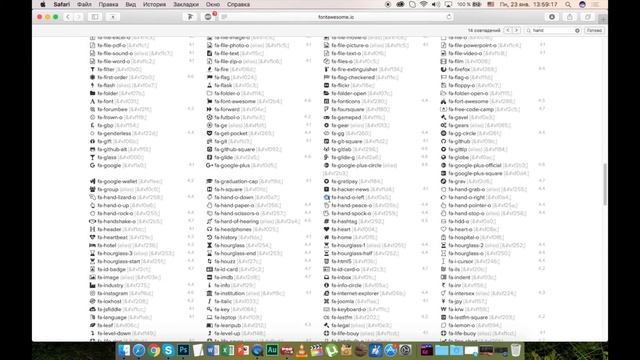Screen dimensions: 640x360
Task: Open the fa-hand-paper-o link
Action: click(x=234, y=205)
